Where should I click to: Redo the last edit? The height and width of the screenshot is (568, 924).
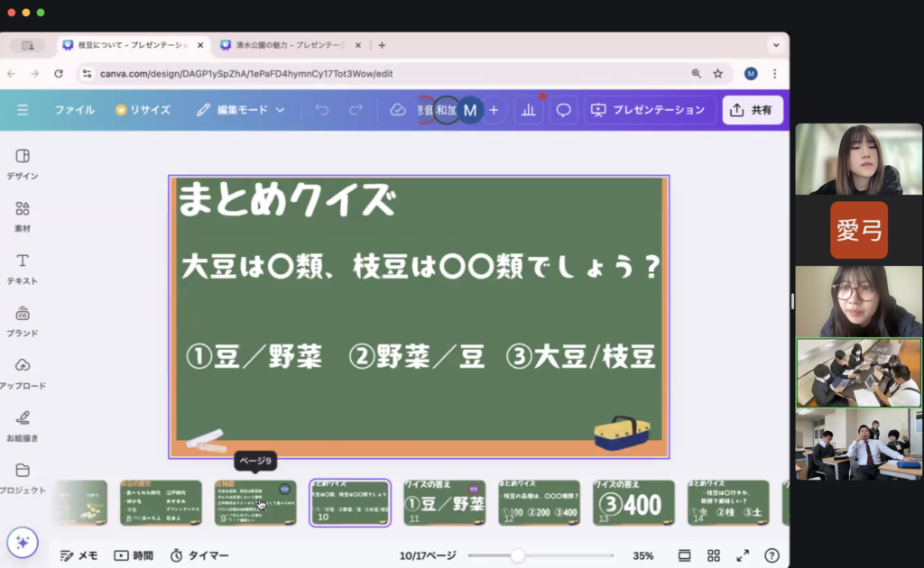pyautogui.click(x=356, y=110)
